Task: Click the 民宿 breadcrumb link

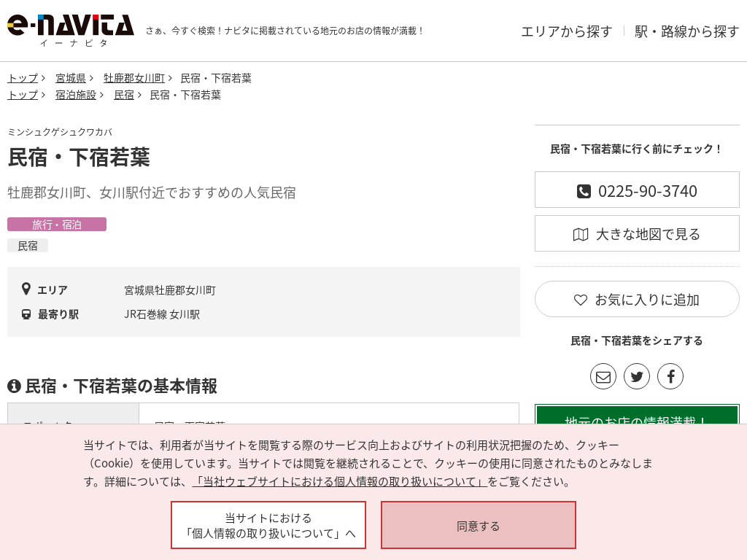Action: pyautogui.click(x=124, y=95)
